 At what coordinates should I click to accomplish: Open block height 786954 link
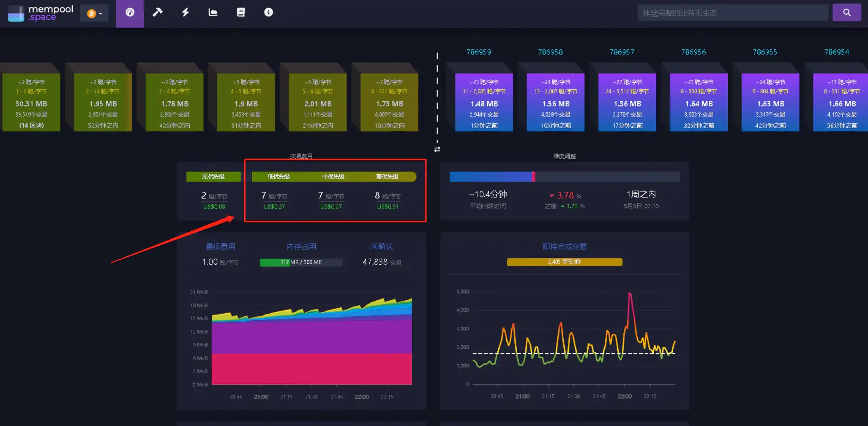[836, 52]
